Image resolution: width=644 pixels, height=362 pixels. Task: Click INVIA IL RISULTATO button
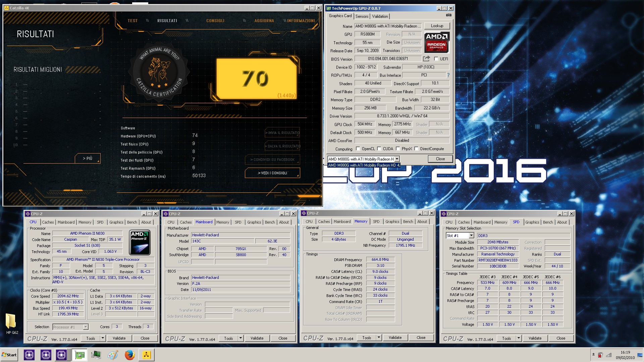pos(282,133)
